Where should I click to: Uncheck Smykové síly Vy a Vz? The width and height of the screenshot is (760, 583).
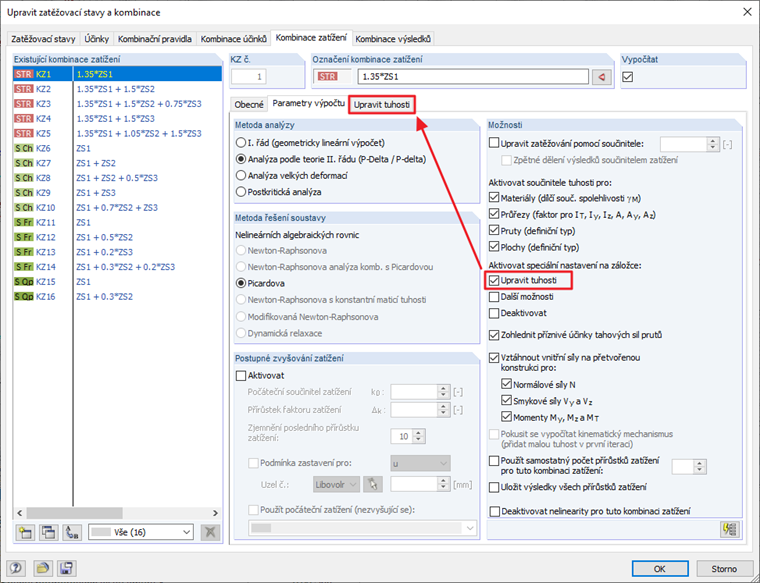[x=507, y=401]
